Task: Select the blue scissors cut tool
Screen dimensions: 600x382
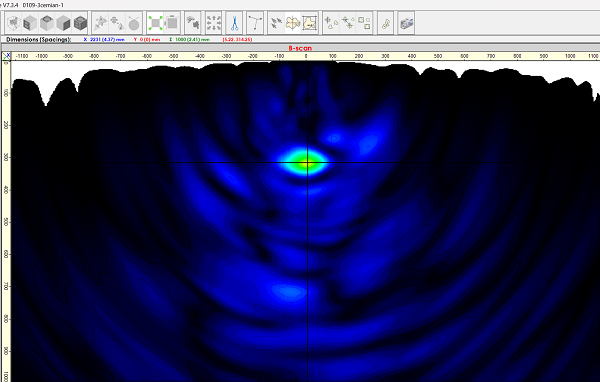Action: pos(234,23)
